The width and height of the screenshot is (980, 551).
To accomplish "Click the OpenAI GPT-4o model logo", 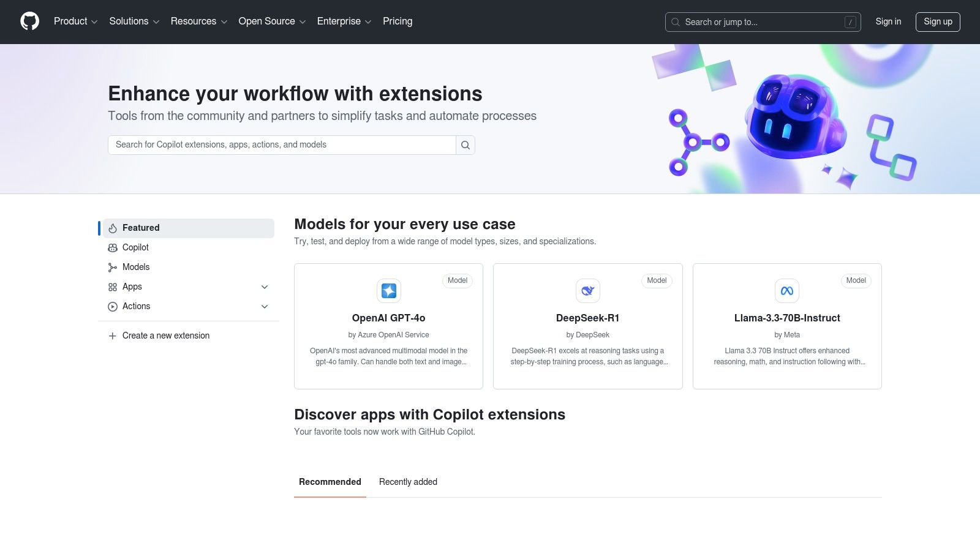I will pyautogui.click(x=389, y=291).
